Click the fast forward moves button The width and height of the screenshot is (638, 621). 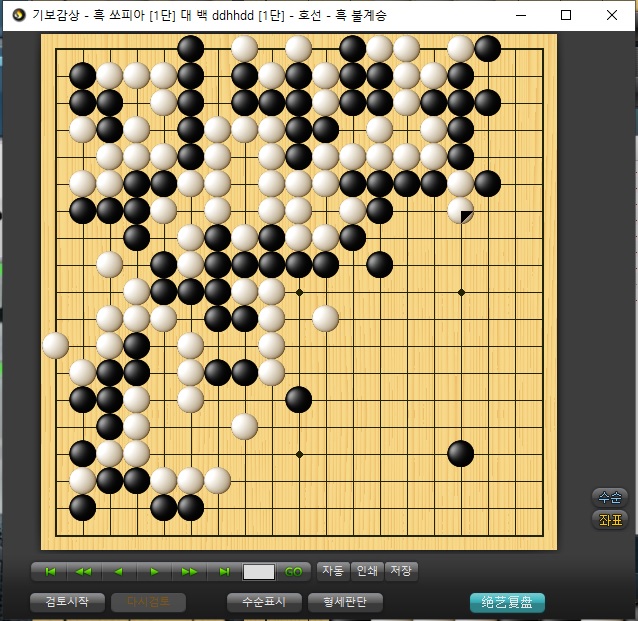189,571
